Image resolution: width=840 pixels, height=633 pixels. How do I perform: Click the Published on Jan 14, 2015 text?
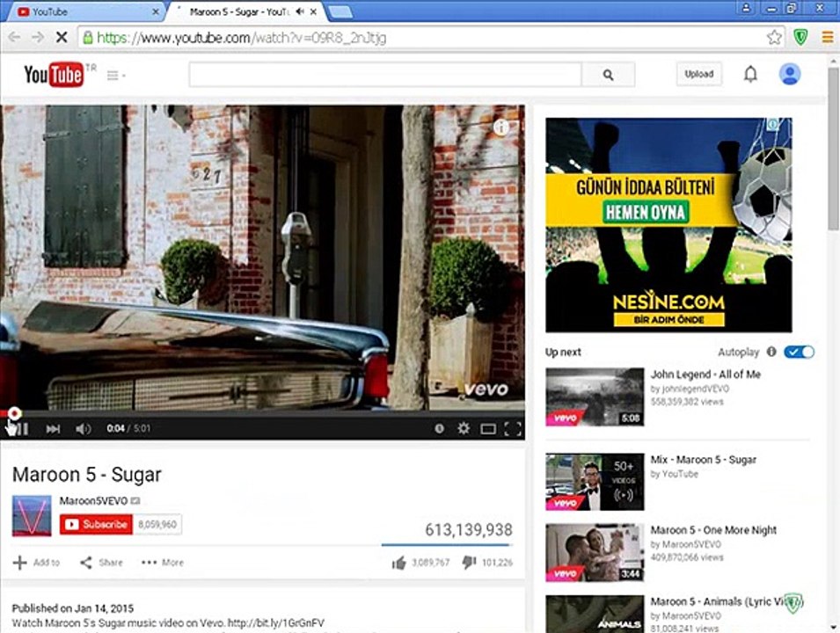73,608
